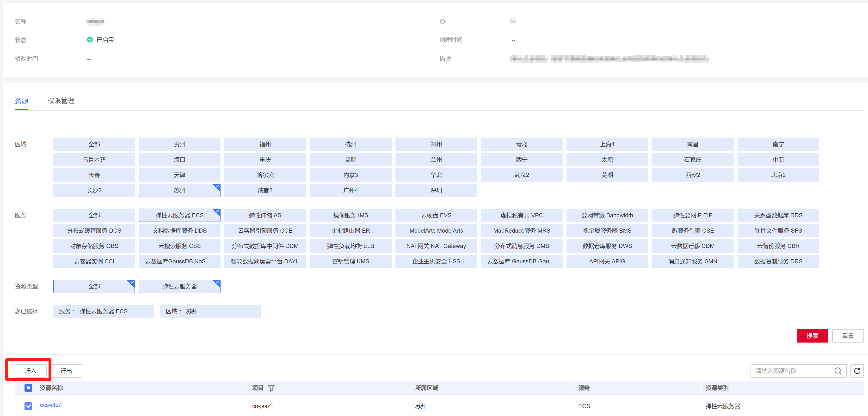The image size is (868, 416).
Task: Click the refresh icon beside the search box
Action: coord(857,371)
